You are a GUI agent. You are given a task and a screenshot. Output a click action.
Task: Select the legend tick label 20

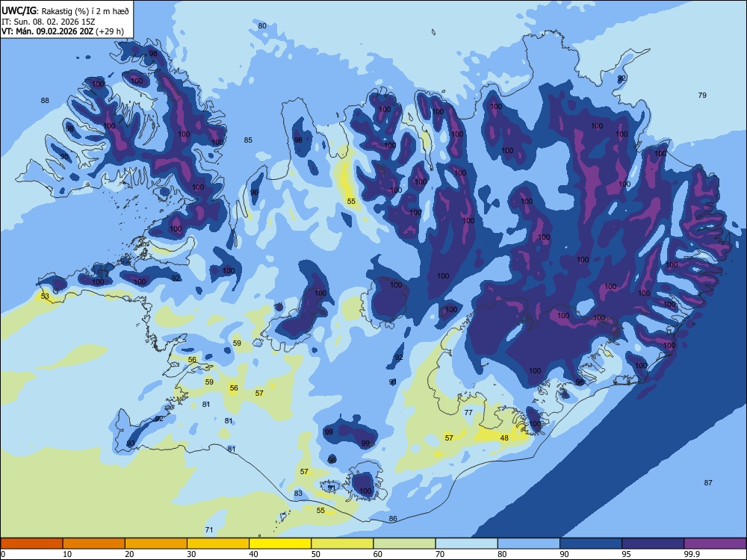[x=129, y=554]
